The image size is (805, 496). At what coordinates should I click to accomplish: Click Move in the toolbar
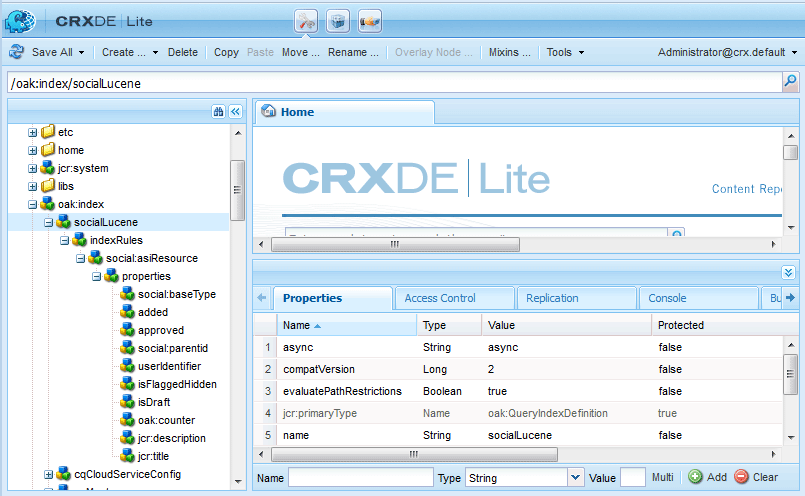[300, 52]
